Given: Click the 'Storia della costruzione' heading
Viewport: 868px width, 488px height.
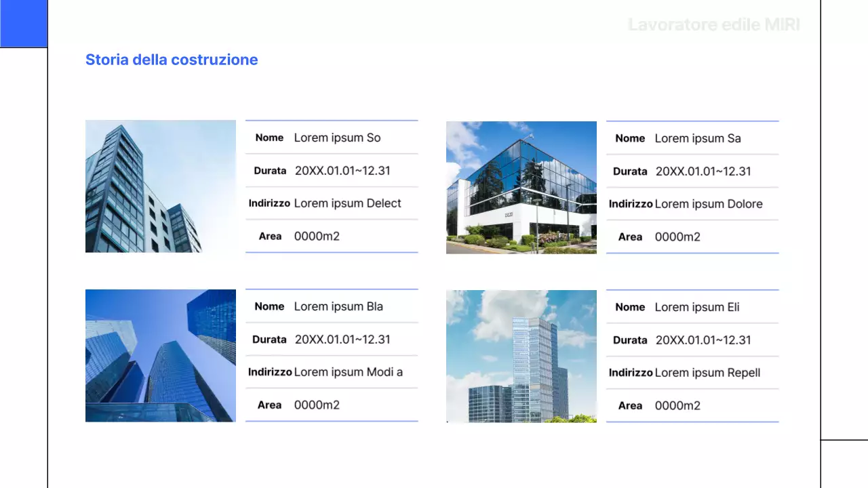Looking at the screenshot, I should [172, 60].
